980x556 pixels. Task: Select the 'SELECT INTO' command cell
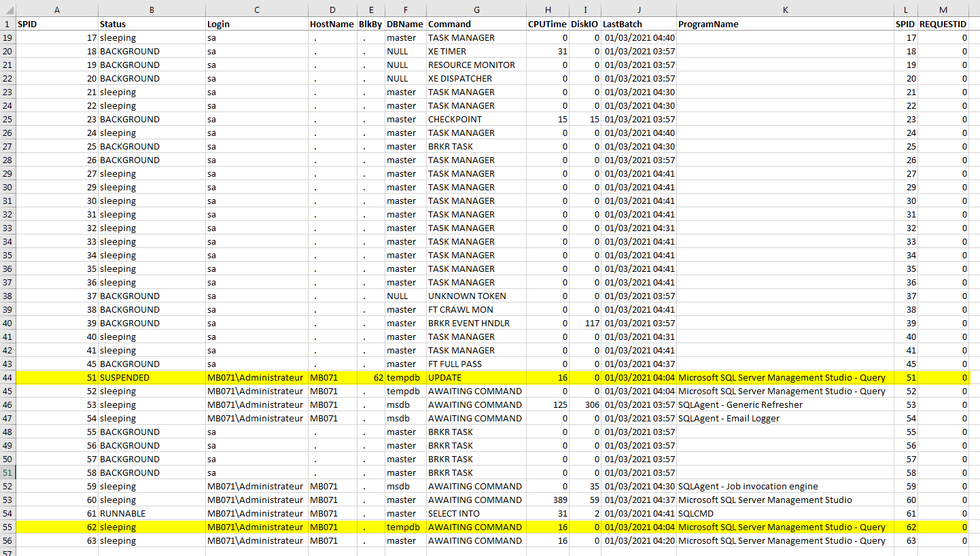point(476,513)
